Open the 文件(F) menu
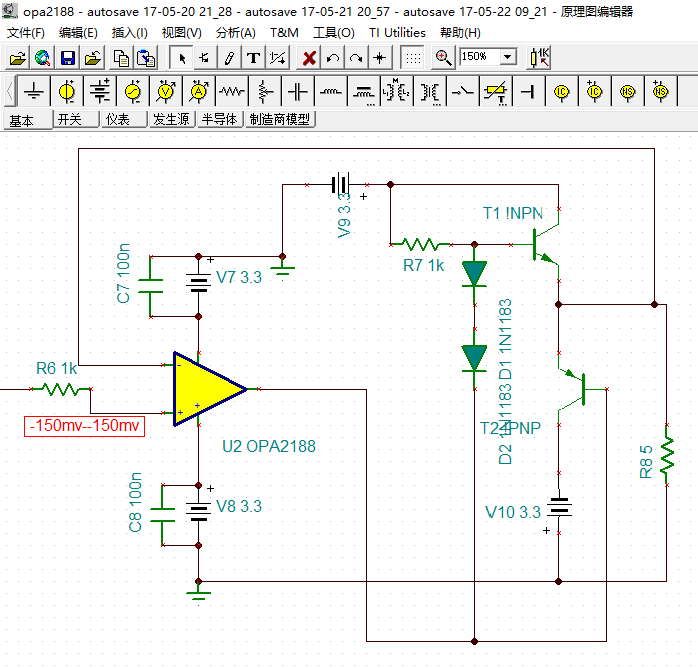Image resolution: width=698 pixels, height=668 pixels. (26, 32)
